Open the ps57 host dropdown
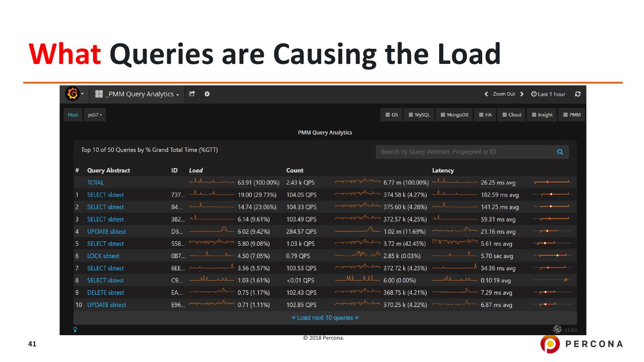The width and height of the screenshot is (644, 362). [x=95, y=115]
